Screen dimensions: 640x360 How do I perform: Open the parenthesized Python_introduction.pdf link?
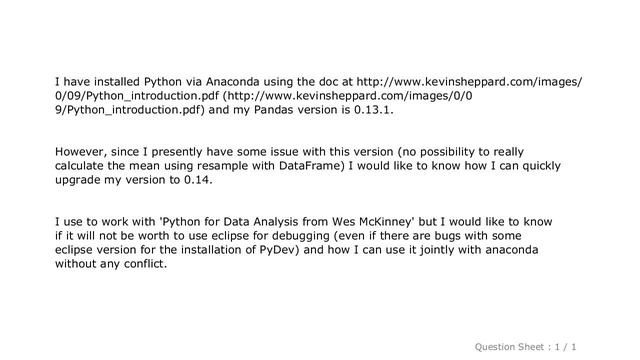pyautogui.click(x=347, y=96)
